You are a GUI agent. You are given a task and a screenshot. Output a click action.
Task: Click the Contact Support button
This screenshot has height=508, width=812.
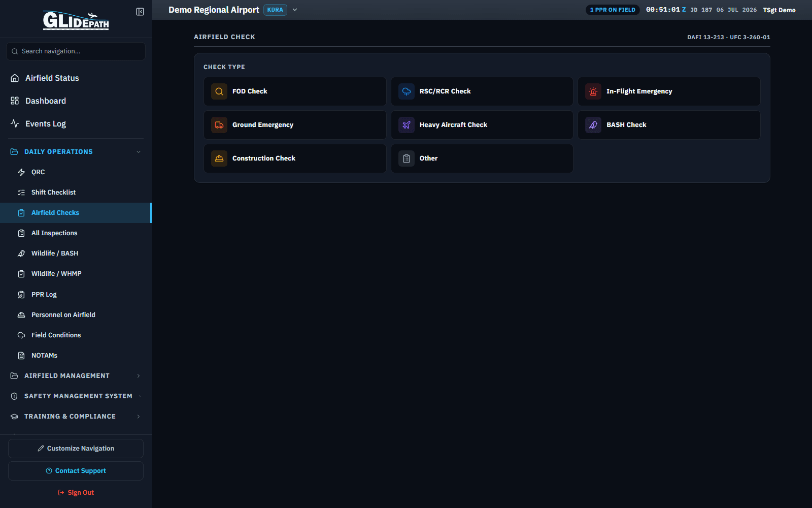(76, 471)
